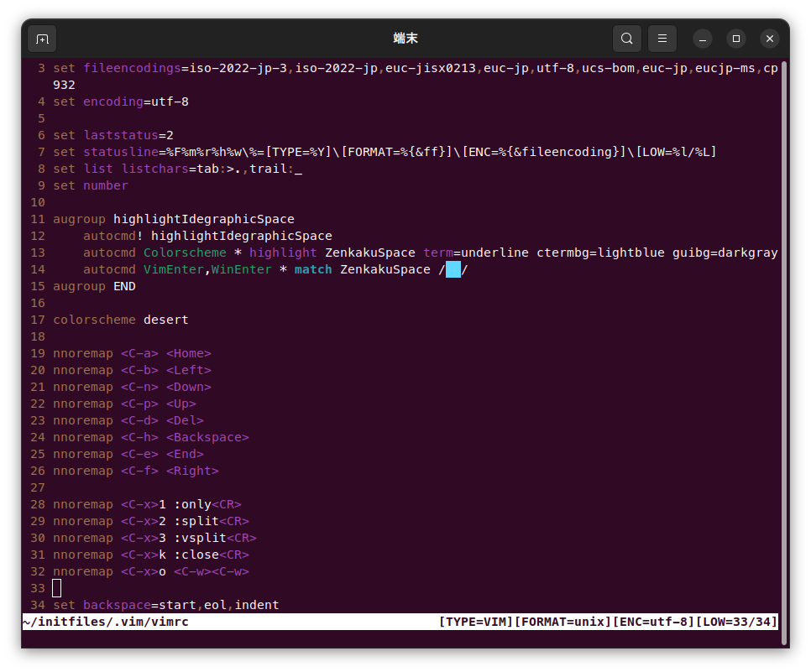This screenshot has width=811, height=672.
Task: Click 'autocmd!' on line 12
Action: click(113, 236)
